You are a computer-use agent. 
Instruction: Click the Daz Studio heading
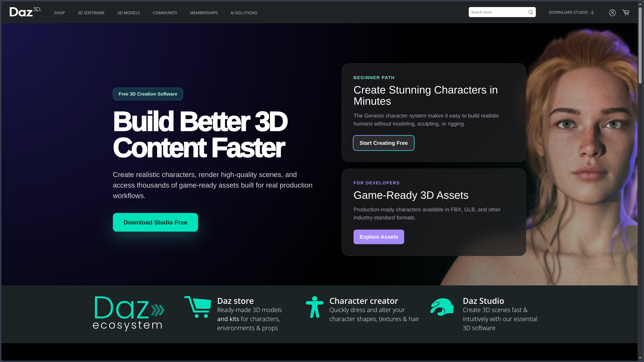pyautogui.click(x=483, y=301)
